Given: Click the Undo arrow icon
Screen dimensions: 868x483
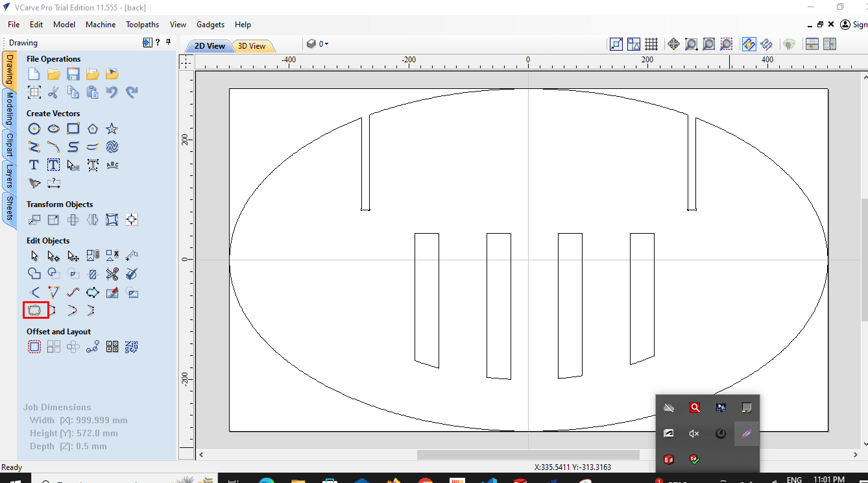Looking at the screenshot, I should (x=112, y=92).
